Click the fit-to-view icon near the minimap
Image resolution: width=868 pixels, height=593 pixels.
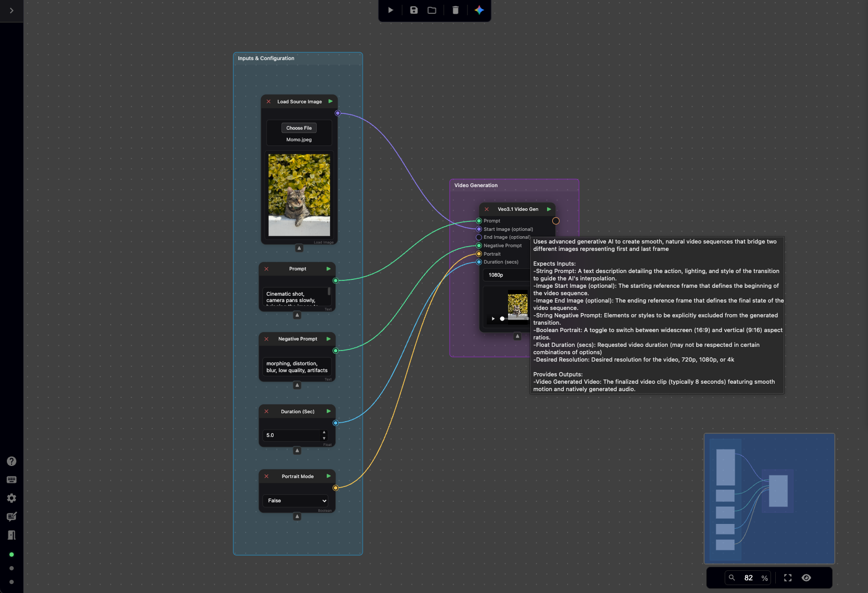(787, 578)
